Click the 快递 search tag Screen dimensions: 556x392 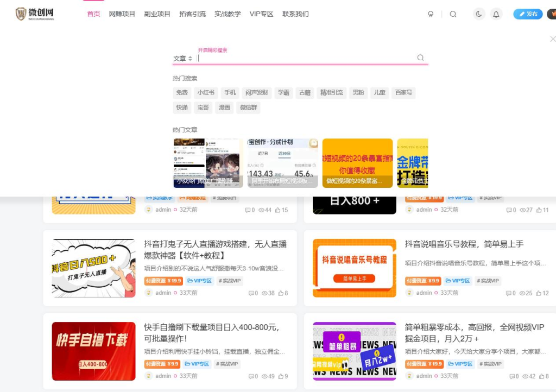coord(182,108)
